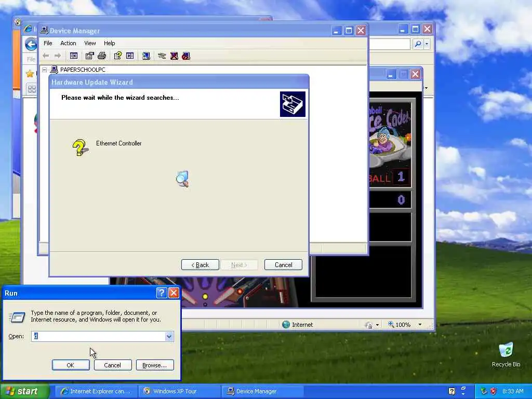
Task: Click the Internet zone globe in IE status bar
Action: pyautogui.click(x=286, y=324)
